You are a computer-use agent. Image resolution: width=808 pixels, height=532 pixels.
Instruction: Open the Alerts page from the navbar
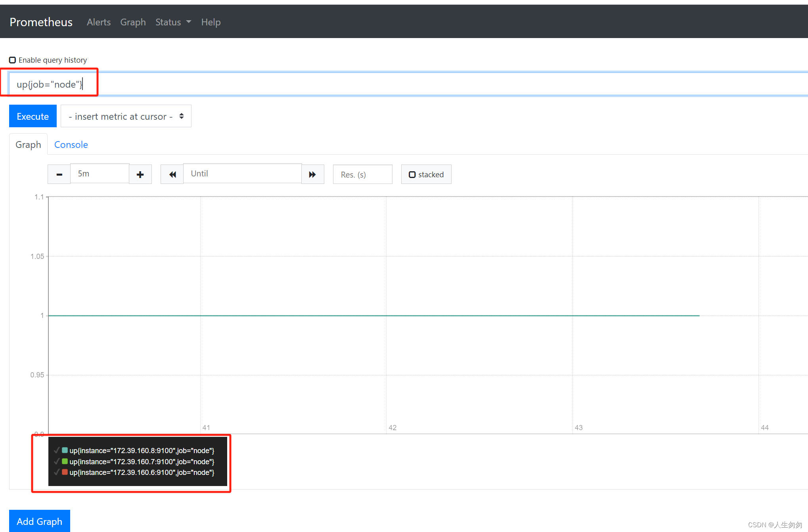click(x=99, y=22)
